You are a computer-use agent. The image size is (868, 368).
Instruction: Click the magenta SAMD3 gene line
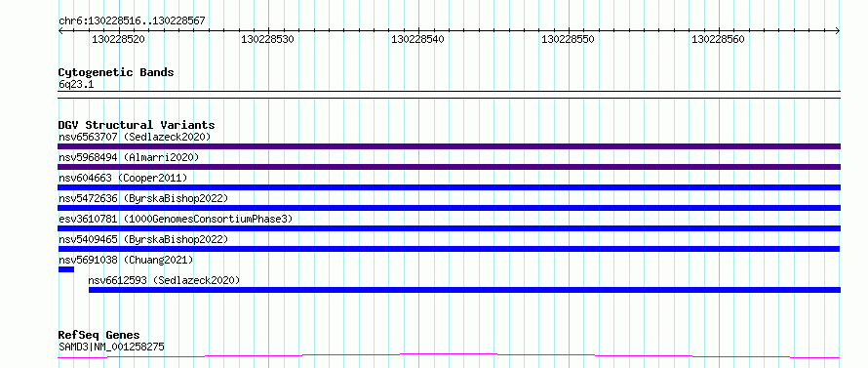(449, 355)
